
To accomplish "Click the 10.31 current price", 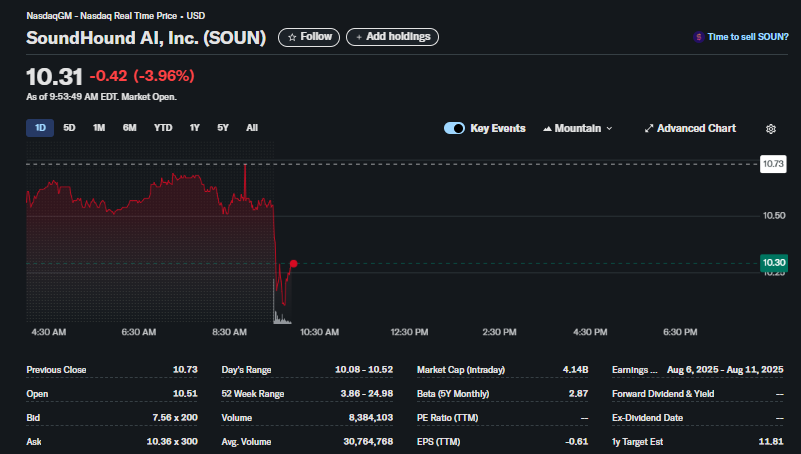I will click(x=54, y=77).
